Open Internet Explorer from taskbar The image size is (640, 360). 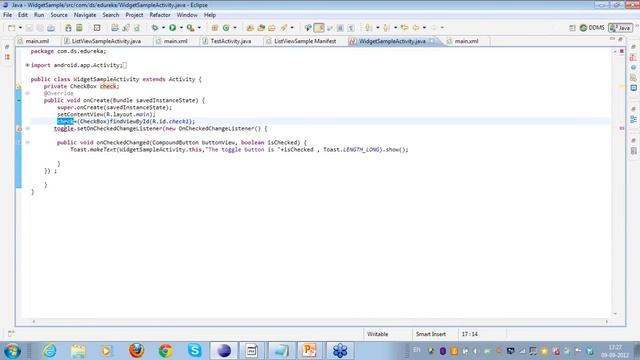pos(49,351)
